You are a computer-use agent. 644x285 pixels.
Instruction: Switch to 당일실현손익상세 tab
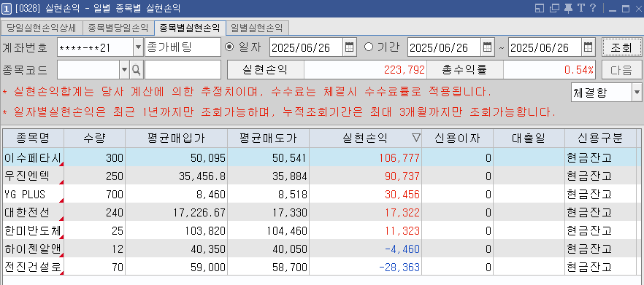pyautogui.click(x=41, y=28)
